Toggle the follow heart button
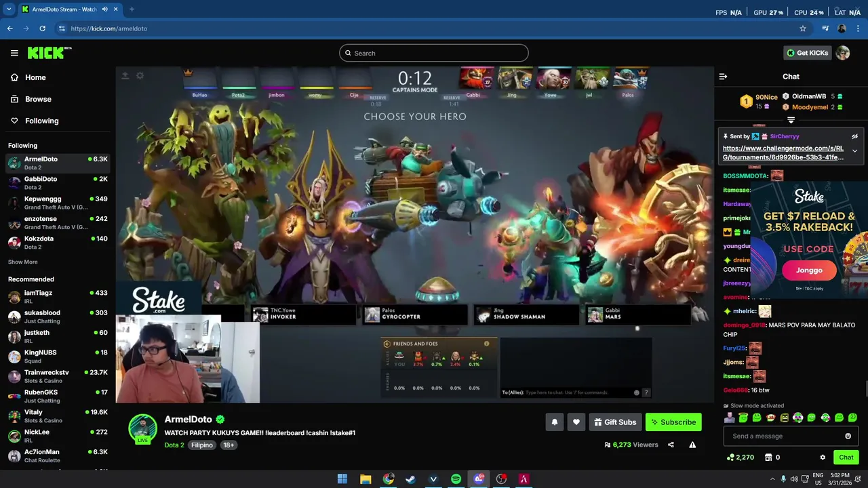This screenshot has width=868, height=488. pos(576,422)
